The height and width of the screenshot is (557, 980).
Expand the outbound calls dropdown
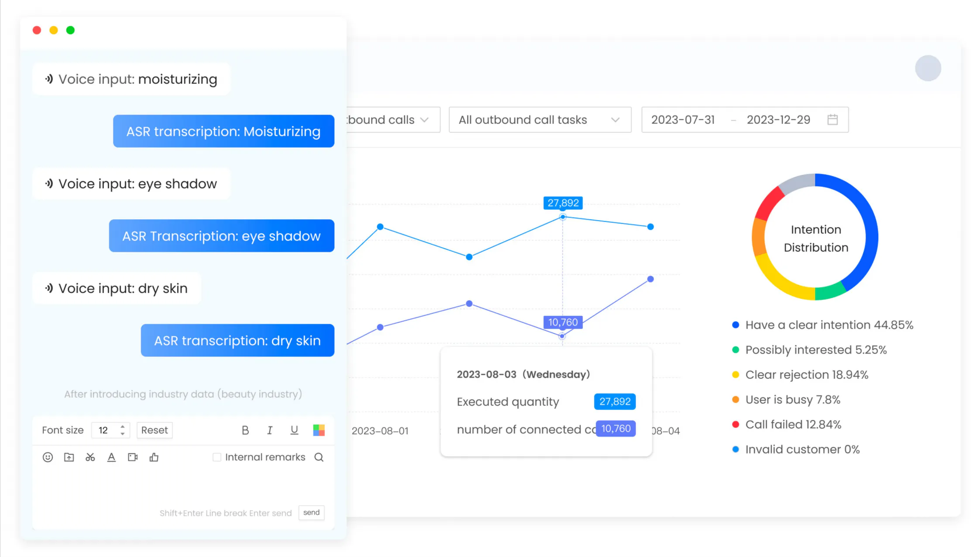tap(393, 120)
